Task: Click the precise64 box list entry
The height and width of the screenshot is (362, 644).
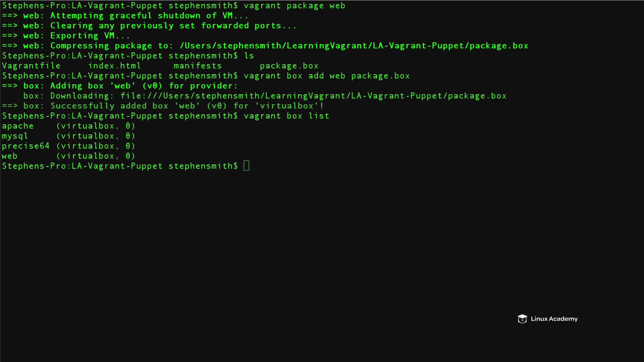Action: coord(26,146)
